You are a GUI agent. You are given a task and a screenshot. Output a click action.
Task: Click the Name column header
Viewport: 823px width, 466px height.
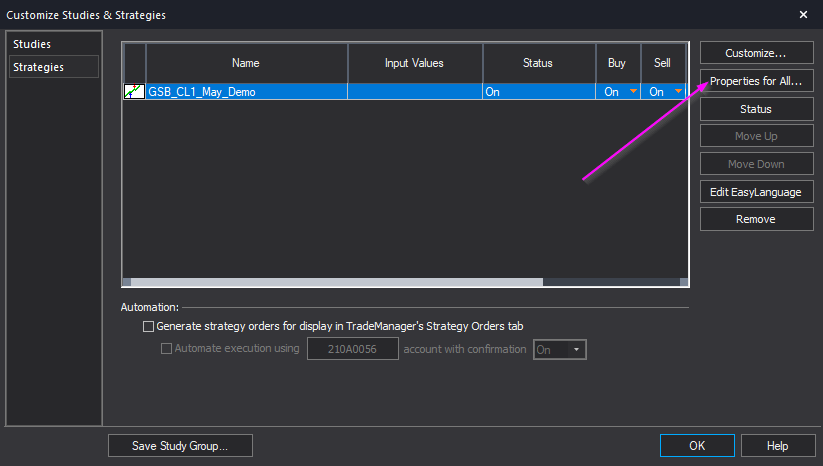point(246,63)
